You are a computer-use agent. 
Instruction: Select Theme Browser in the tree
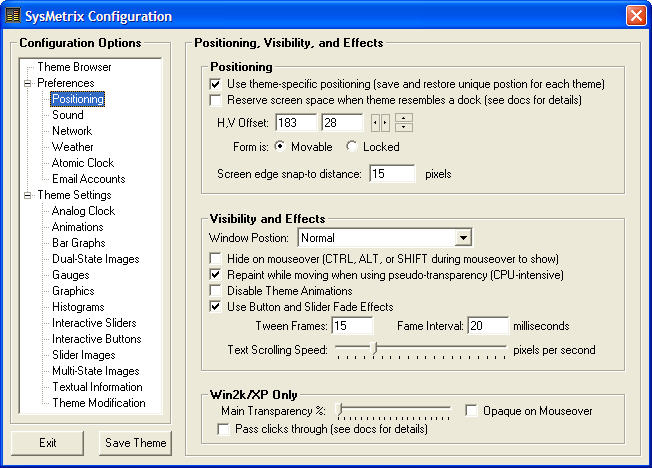pos(74,67)
